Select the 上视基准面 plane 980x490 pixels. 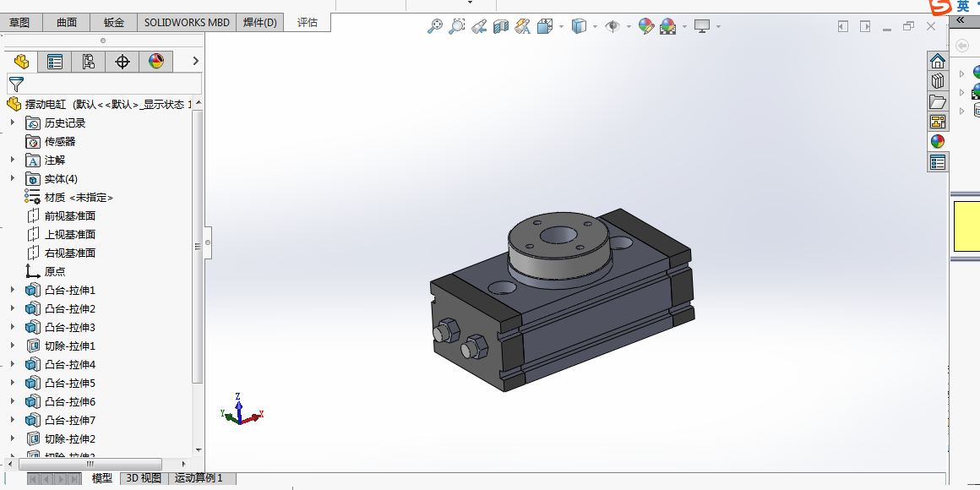click(x=61, y=234)
